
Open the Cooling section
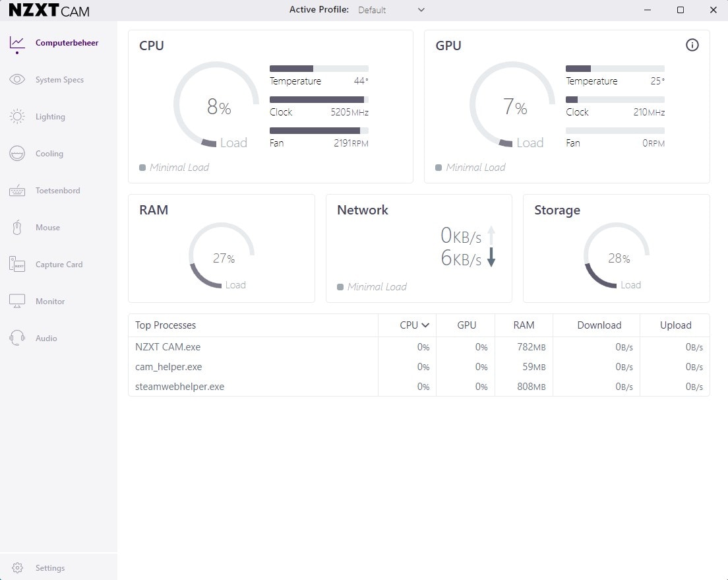pos(49,153)
